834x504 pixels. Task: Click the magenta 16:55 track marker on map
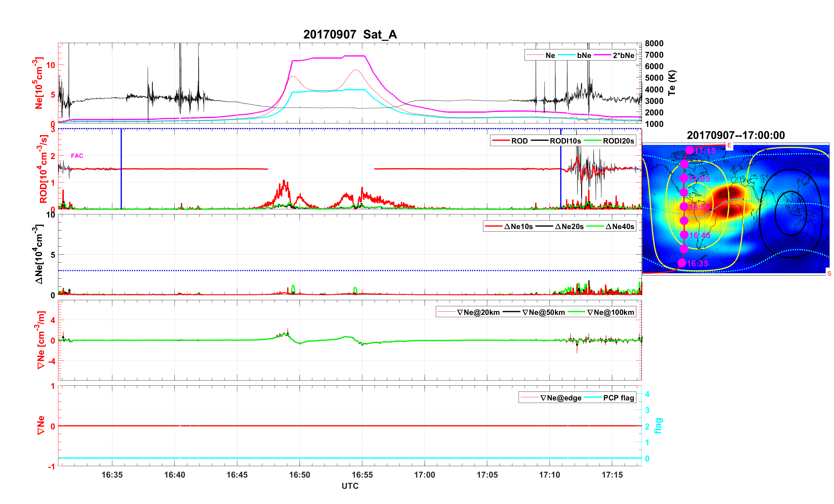[x=684, y=206]
